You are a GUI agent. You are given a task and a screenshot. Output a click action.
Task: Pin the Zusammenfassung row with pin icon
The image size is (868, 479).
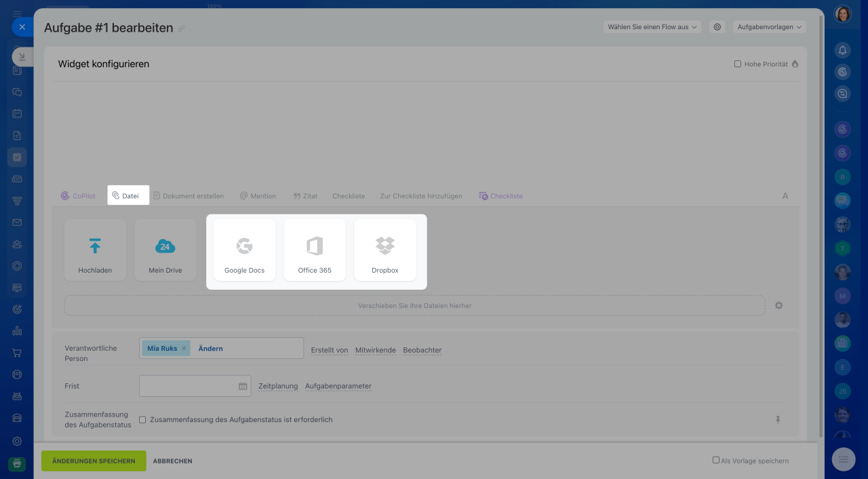point(778,419)
